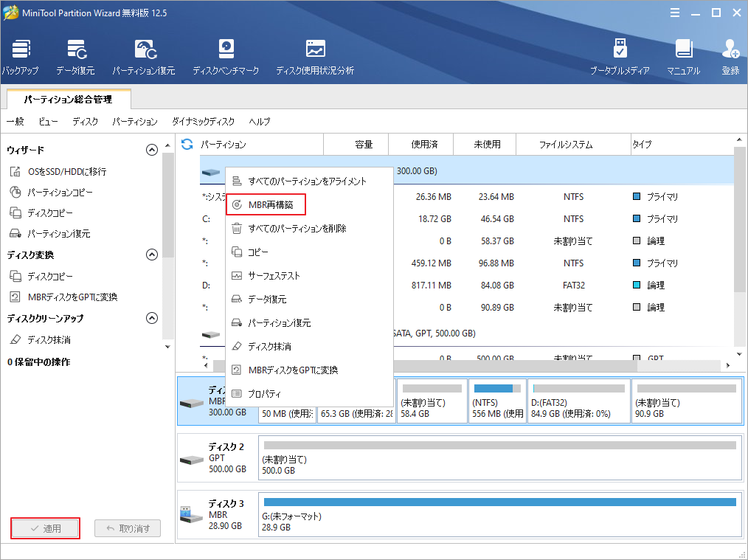Select OSをSSD/HDDに移行 wizard option
This screenshot has height=560, width=748.
tap(67, 170)
